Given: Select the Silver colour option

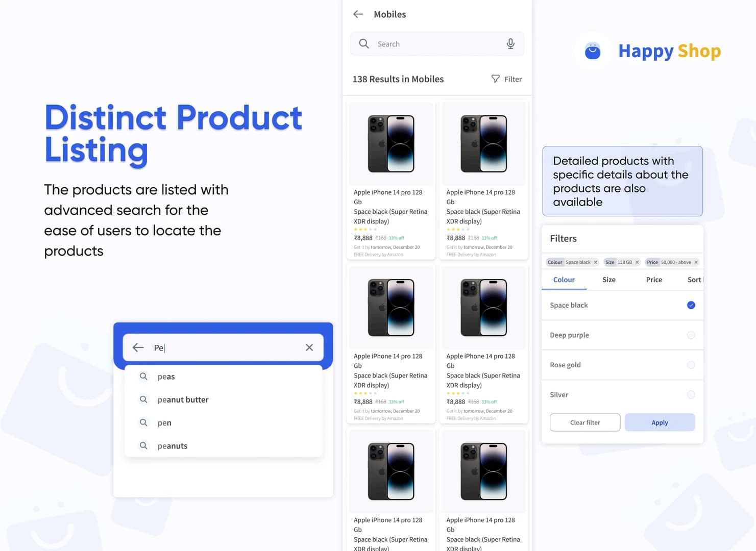Looking at the screenshot, I should click(691, 395).
